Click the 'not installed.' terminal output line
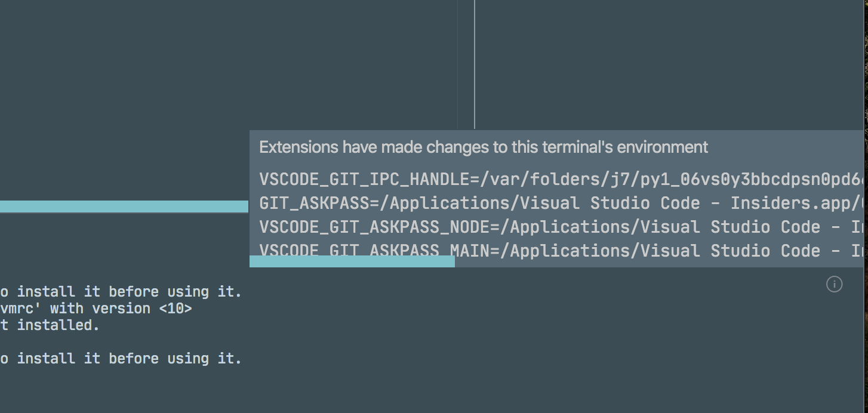868x413 pixels. pos(50,325)
